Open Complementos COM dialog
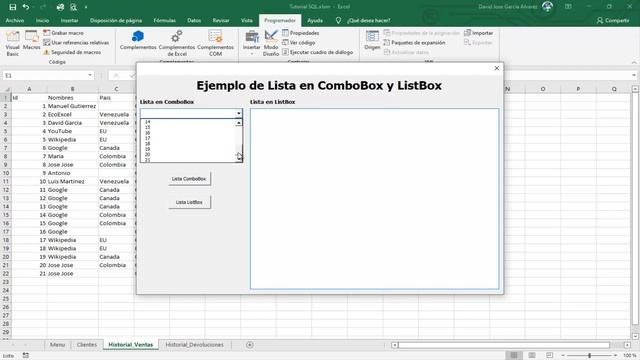Image resolution: width=640 pixels, height=360 pixels. [x=216, y=43]
